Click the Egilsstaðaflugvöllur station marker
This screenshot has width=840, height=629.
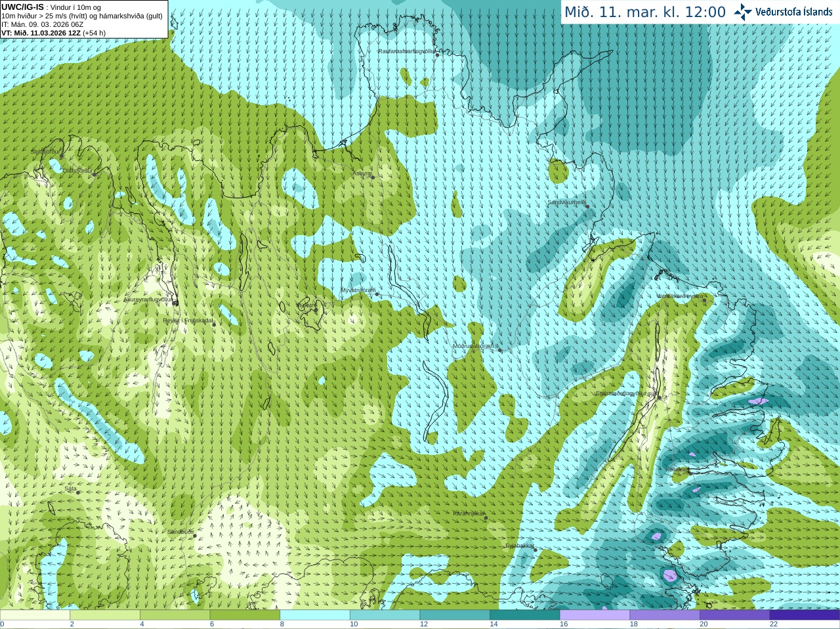(x=659, y=397)
